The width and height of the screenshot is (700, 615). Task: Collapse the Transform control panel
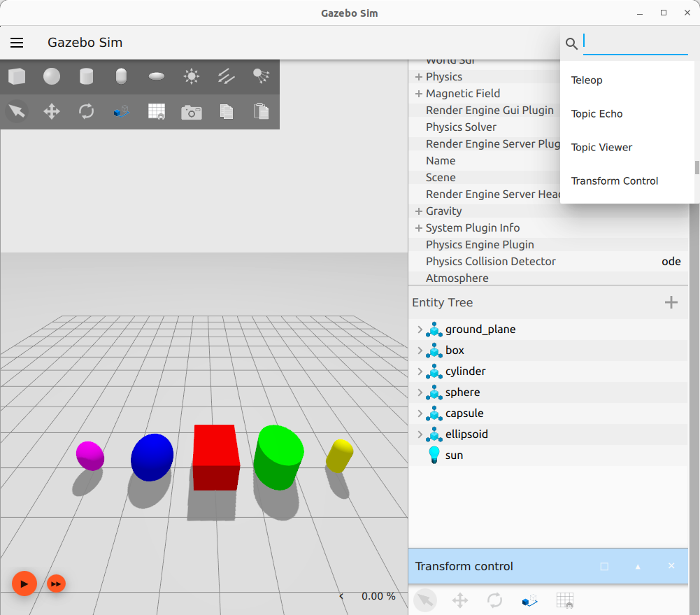pyautogui.click(x=637, y=566)
